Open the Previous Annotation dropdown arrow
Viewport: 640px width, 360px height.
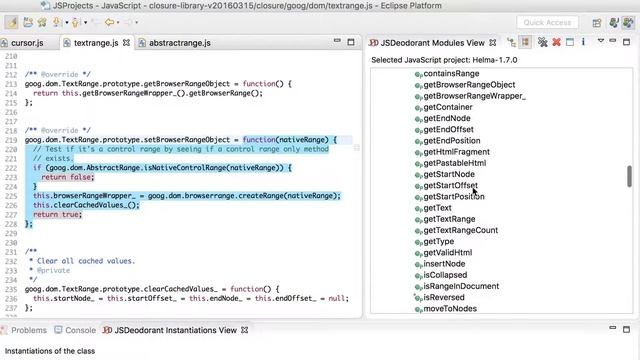[85, 22]
